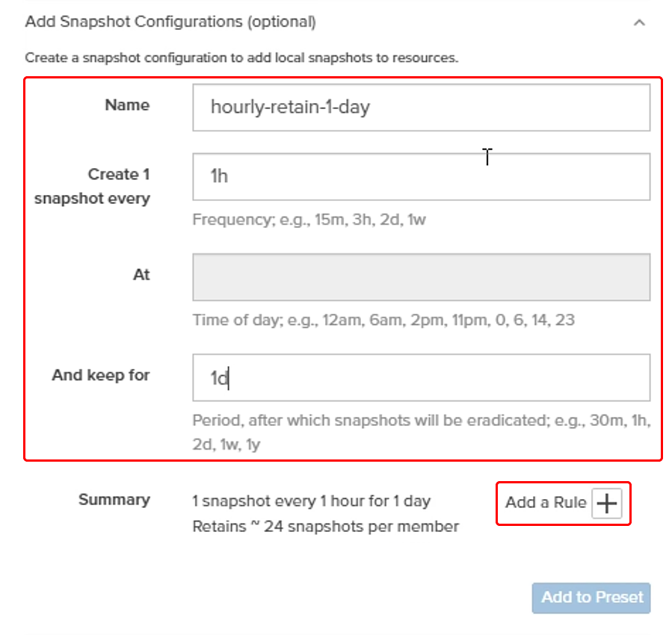Focus the snapshot frequency field showing 1h

422,177
